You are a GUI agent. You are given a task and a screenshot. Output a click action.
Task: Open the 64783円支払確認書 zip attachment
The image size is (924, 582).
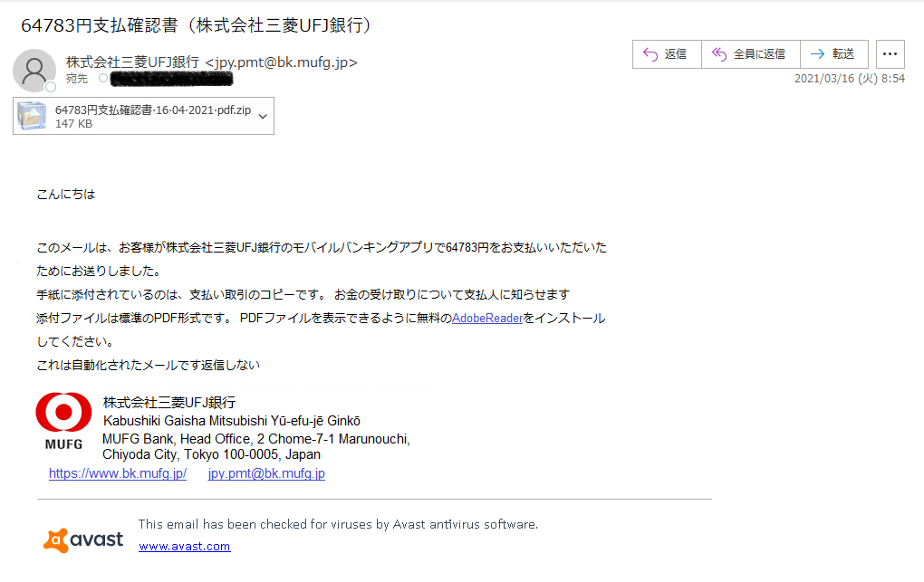tap(143, 116)
